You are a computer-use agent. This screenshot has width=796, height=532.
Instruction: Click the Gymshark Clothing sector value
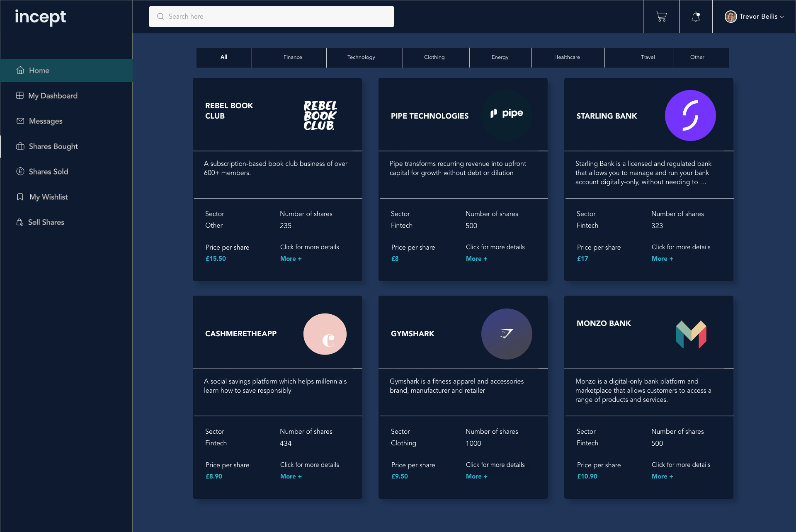coord(403,443)
